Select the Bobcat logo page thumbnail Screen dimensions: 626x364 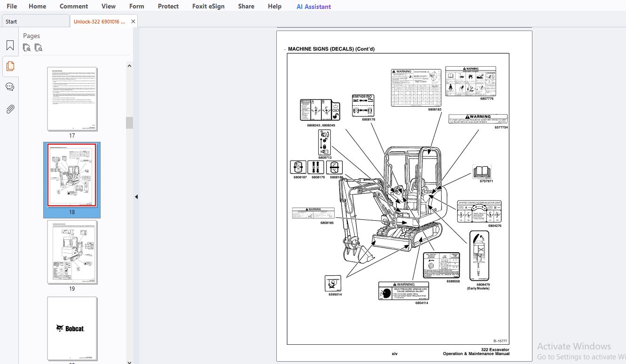point(72,328)
